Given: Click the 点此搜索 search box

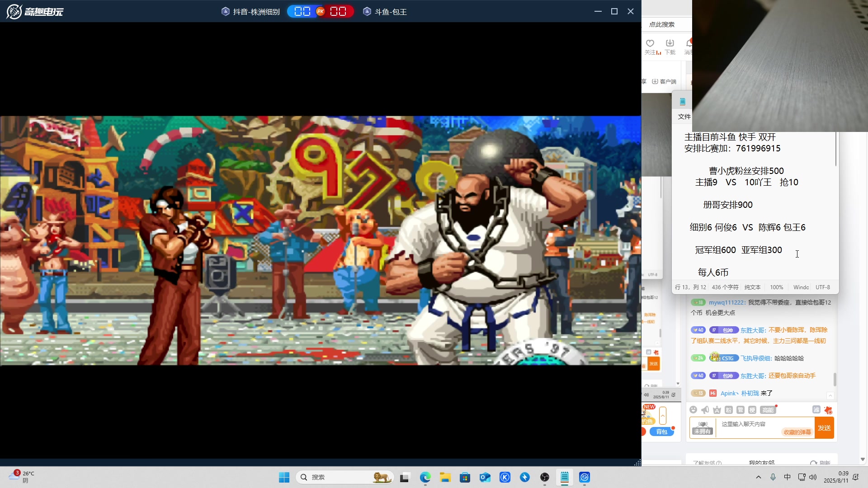Looking at the screenshot, I should coord(667,24).
